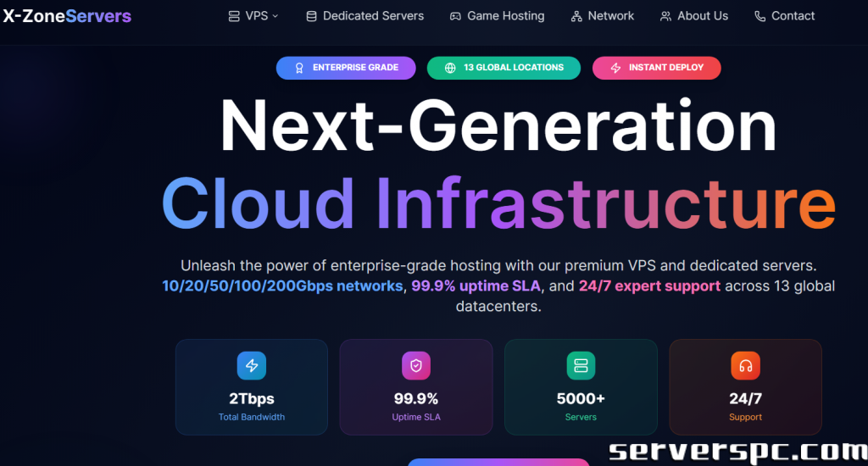Screen dimensions: 868x466
Task: Click the Instant Deploy pill button
Action: [x=656, y=68]
